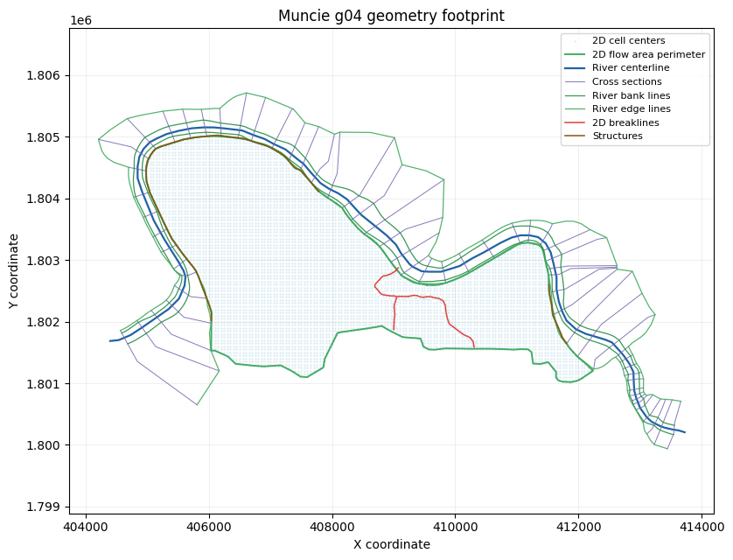
Task: Click the 408000 x-axis tick label
Action: tap(332, 527)
